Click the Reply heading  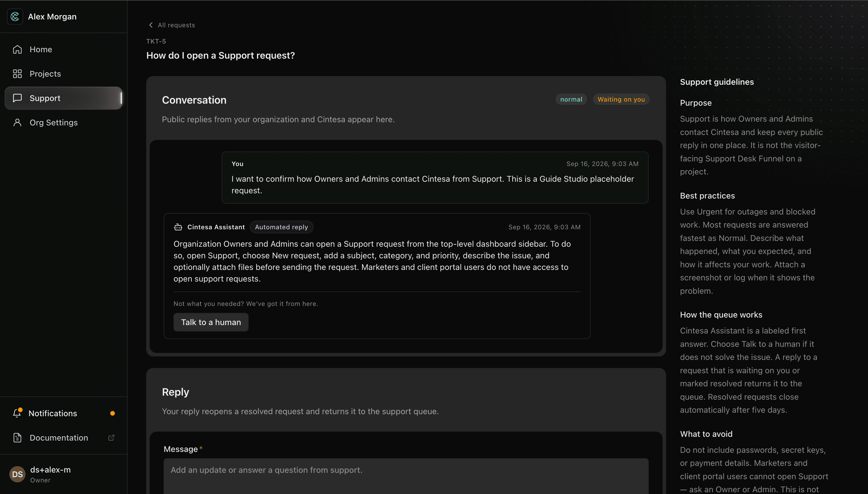[x=175, y=392]
